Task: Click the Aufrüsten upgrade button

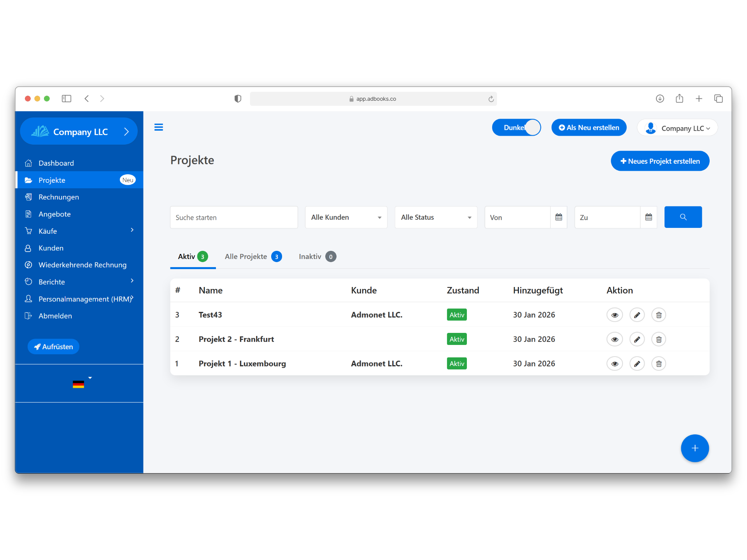Action: pyautogui.click(x=54, y=346)
